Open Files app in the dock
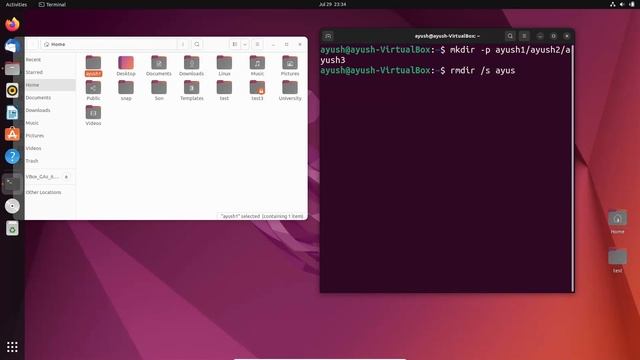640x360 pixels. coord(12,68)
